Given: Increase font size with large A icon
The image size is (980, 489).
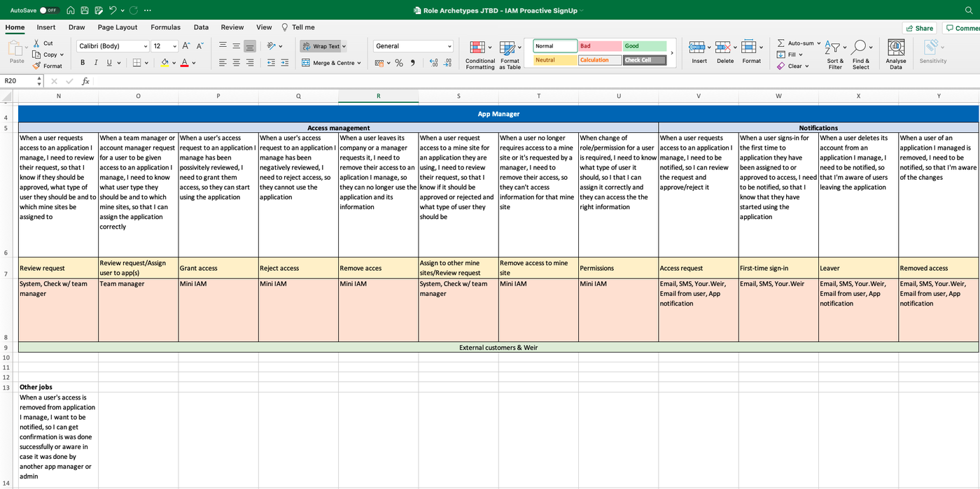Looking at the screenshot, I should 186,45.
